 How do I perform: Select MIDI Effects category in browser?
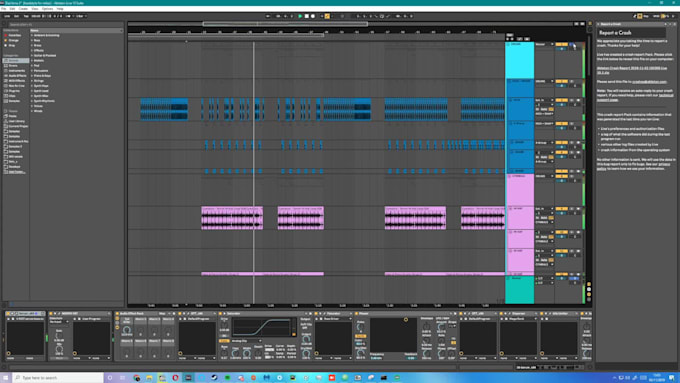tap(17, 81)
